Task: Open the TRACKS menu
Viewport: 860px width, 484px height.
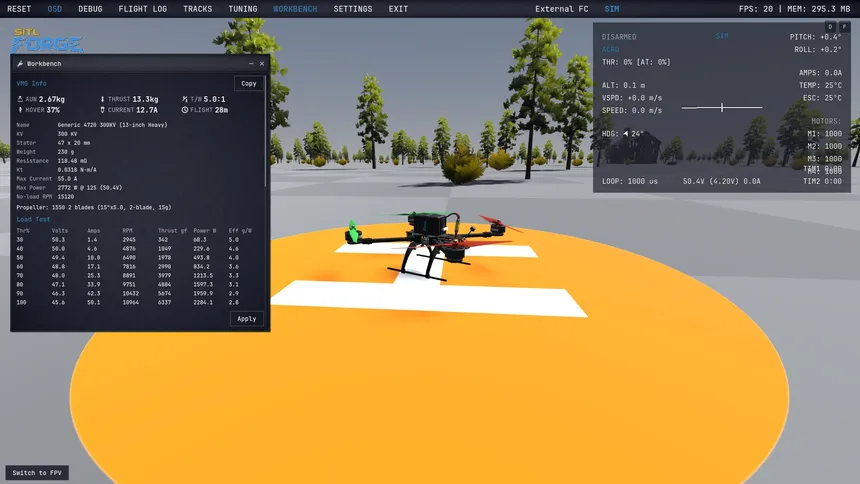Action: click(x=197, y=9)
